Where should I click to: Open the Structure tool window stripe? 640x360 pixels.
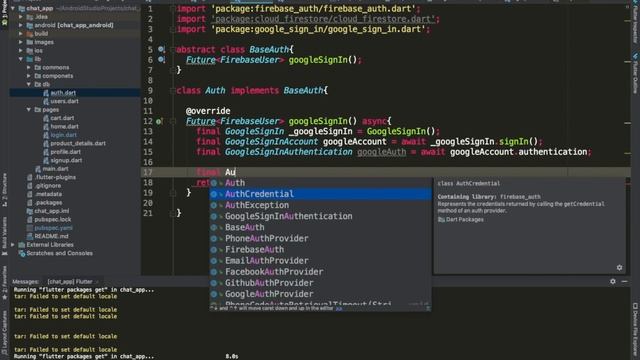coord(4,190)
